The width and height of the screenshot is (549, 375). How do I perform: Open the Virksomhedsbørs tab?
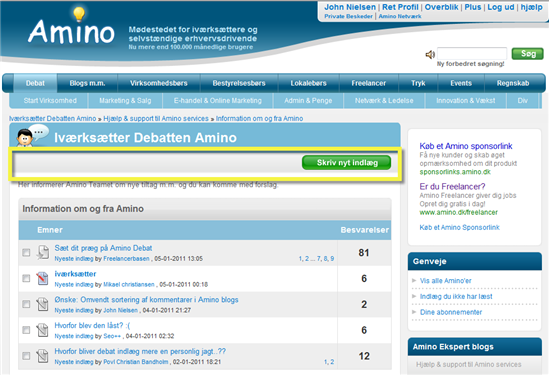159,83
